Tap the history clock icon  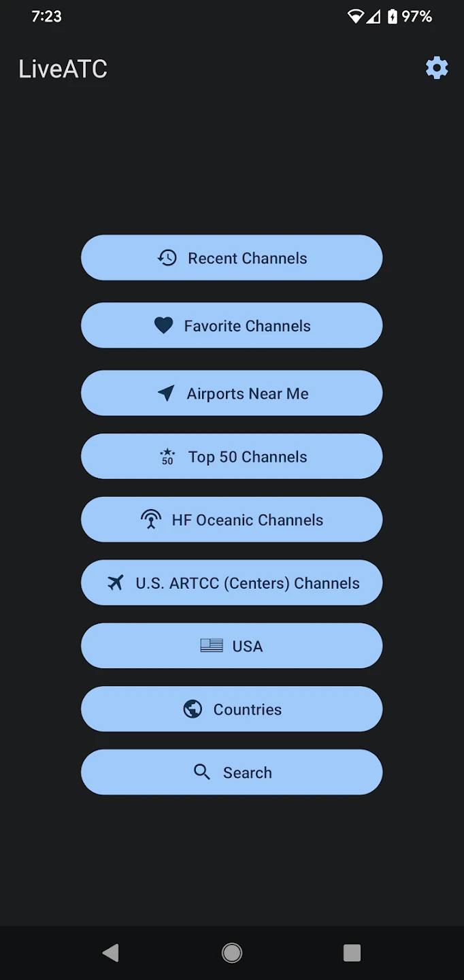click(x=167, y=258)
